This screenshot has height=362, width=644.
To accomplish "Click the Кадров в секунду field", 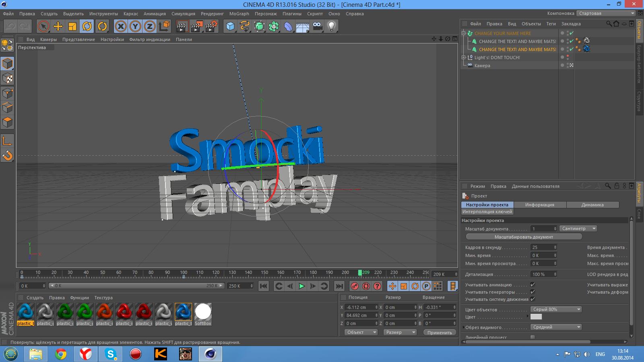I will click(544, 247).
